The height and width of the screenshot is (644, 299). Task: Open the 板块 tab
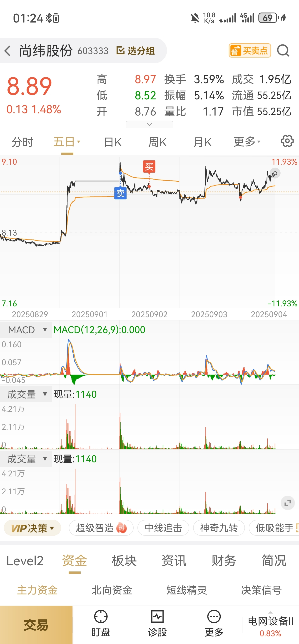(x=124, y=561)
